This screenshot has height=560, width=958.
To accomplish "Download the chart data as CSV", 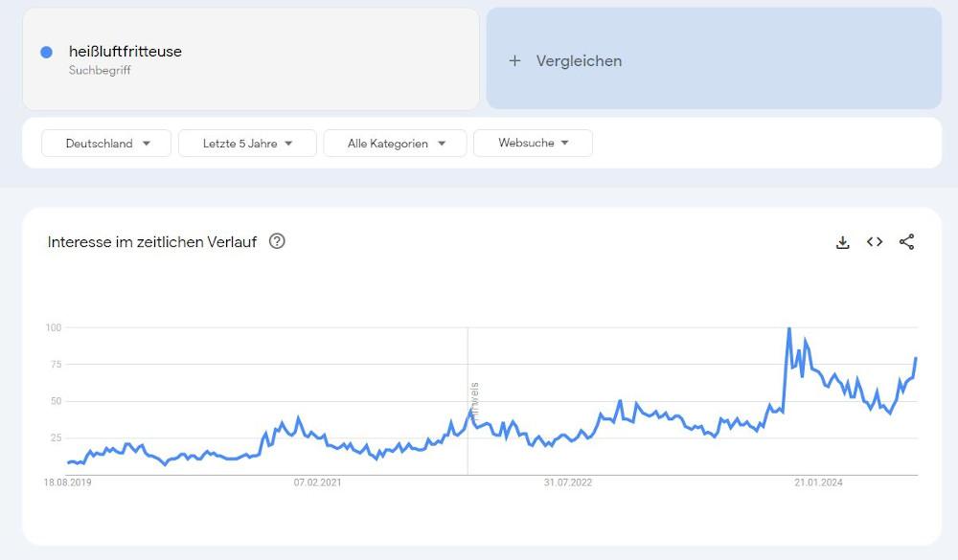I will [x=843, y=242].
